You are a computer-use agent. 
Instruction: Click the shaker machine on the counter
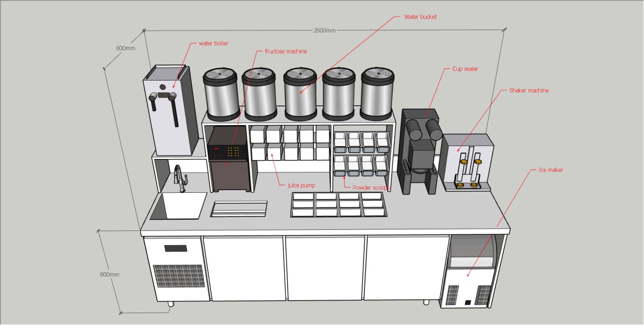point(466,161)
